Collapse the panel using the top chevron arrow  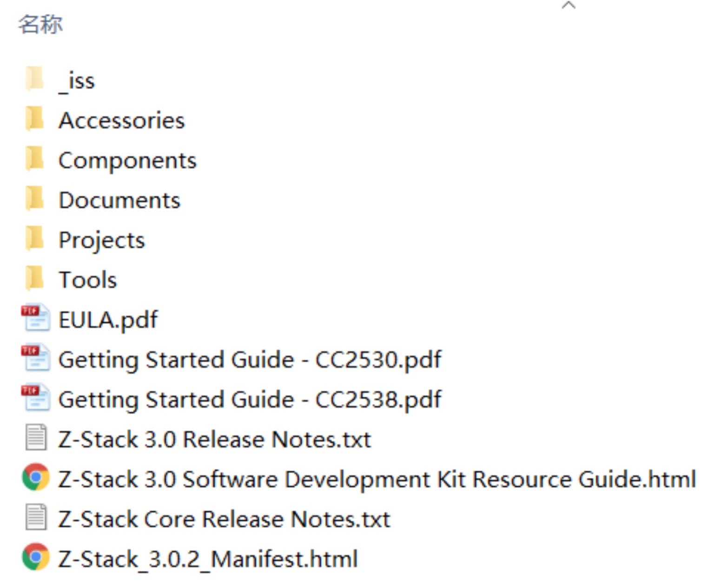[x=568, y=6]
